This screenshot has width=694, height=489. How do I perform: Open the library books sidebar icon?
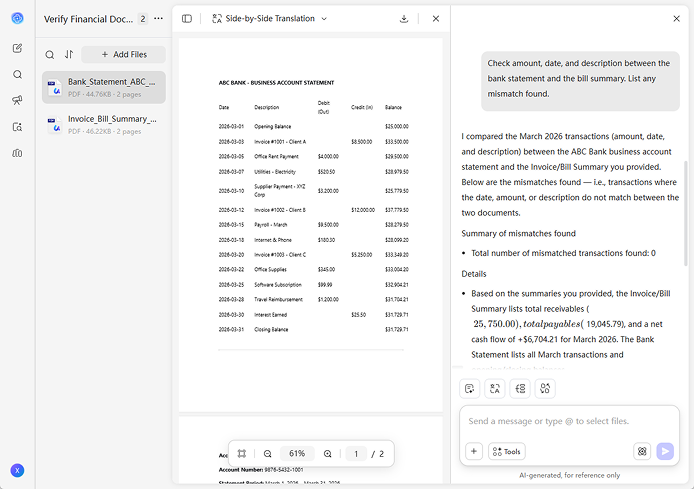coord(17,153)
